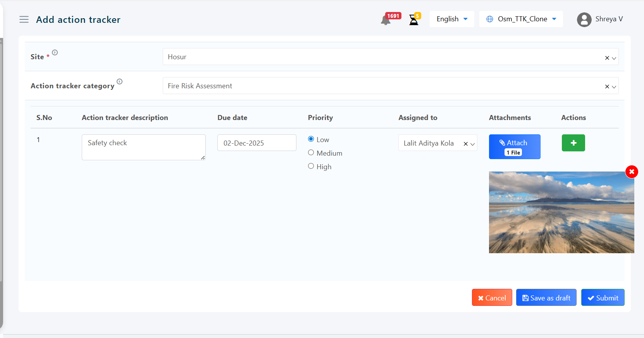The height and width of the screenshot is (338, 644).
Task: Click the user profile avatar icon
Action: click(x=584, y=19)
